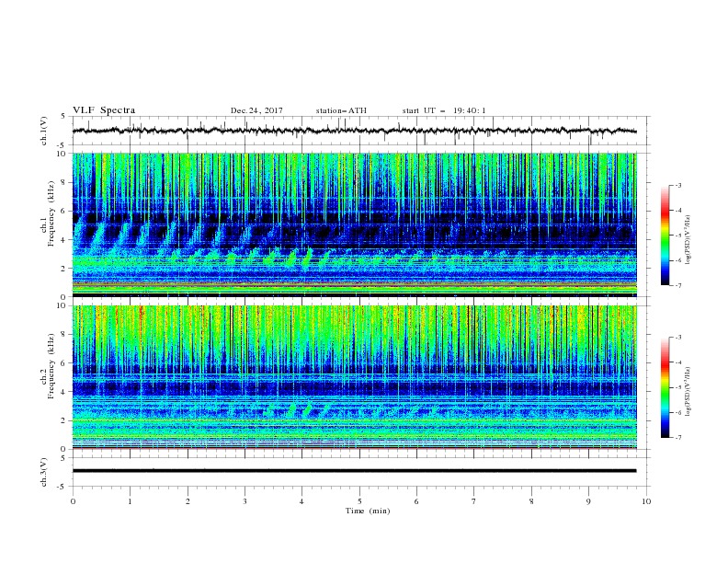Click time axis tick label "9"

588,501
